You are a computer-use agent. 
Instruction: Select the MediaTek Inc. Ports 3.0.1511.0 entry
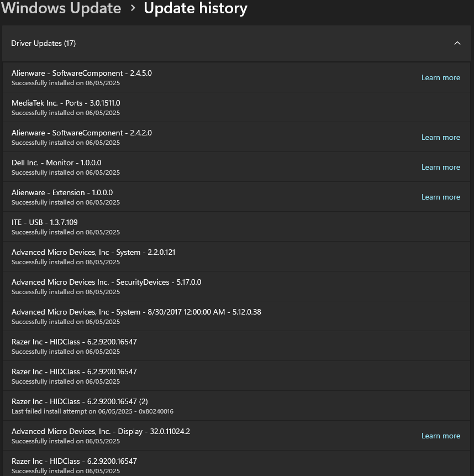pyautogui.click(x=236, y=107)
